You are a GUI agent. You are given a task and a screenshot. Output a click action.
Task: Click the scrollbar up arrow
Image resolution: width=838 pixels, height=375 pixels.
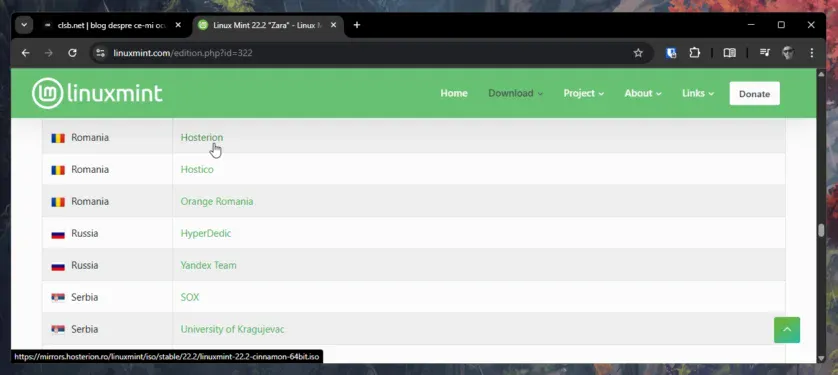(821, 74)
